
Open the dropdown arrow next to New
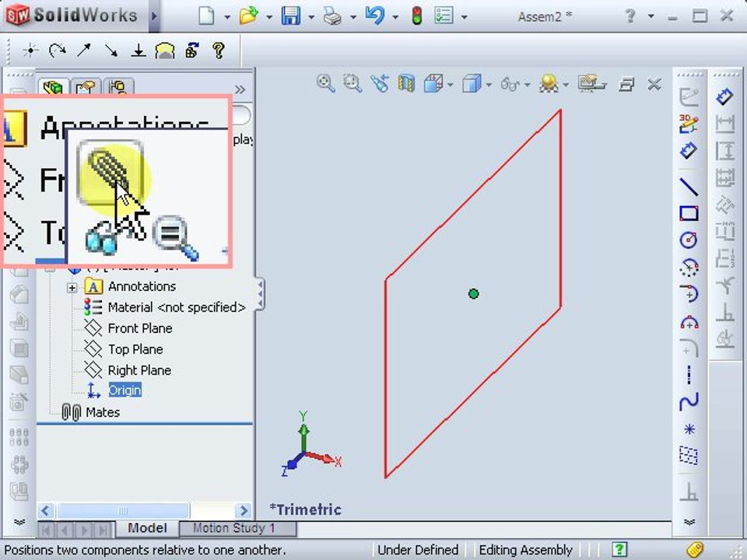click(227, 17)
